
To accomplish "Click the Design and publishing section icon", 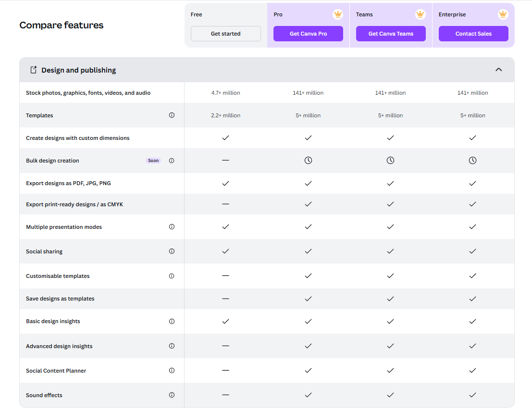I will [x=34, y=70].
